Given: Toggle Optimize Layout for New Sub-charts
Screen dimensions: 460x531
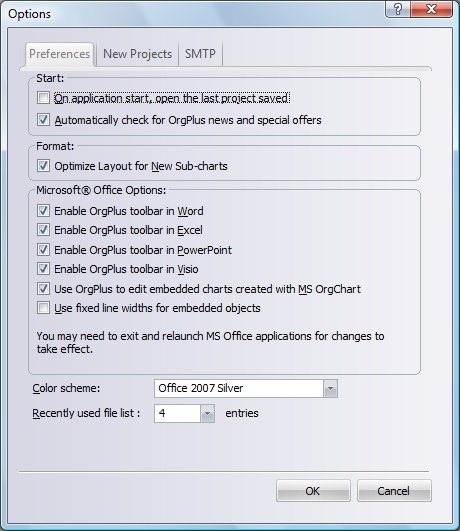Looking at the screenshot, I should click(43, 166).
